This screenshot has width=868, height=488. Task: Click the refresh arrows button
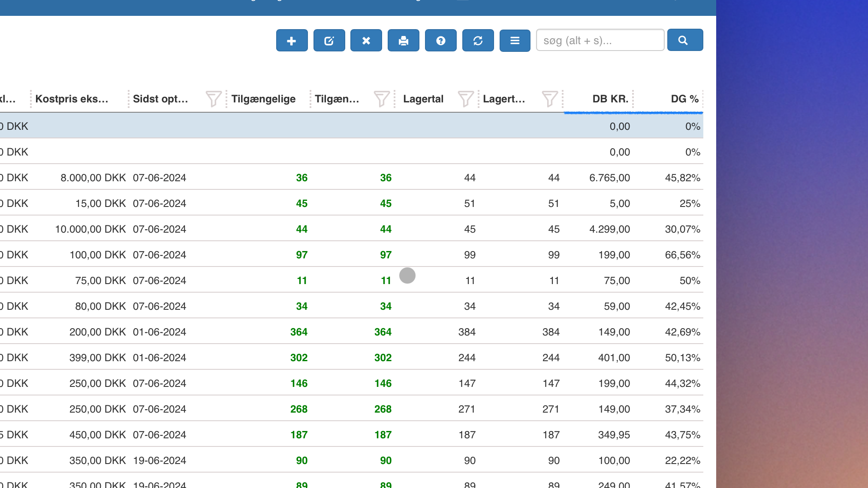pyautogui.click(x=478, y=41)
